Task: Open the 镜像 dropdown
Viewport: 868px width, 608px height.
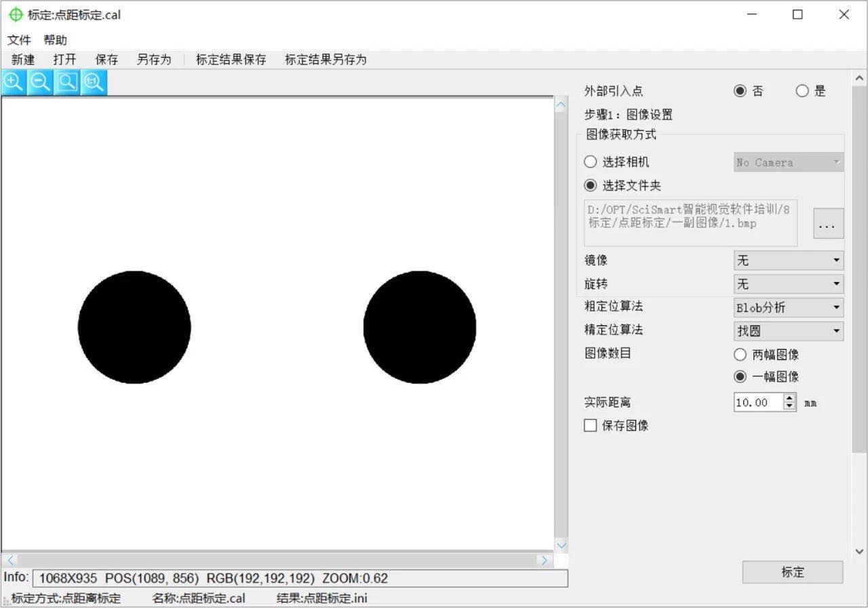Action: (788, 260)
